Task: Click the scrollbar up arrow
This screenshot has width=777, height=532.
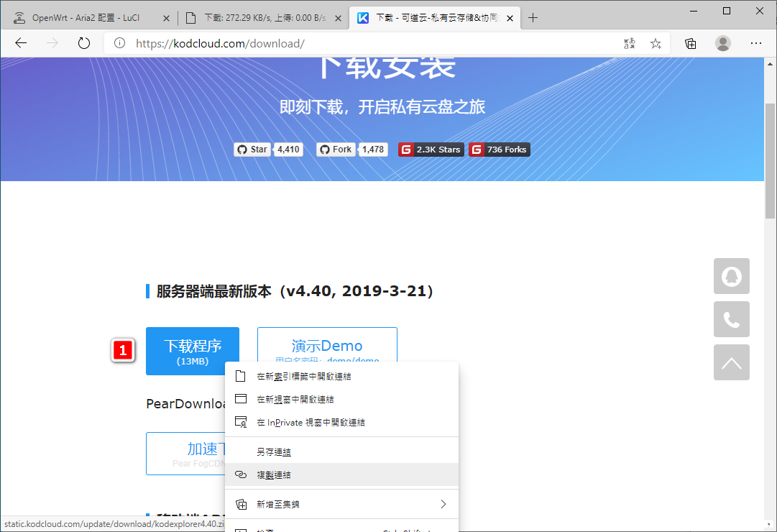Action: coord(770,64)
